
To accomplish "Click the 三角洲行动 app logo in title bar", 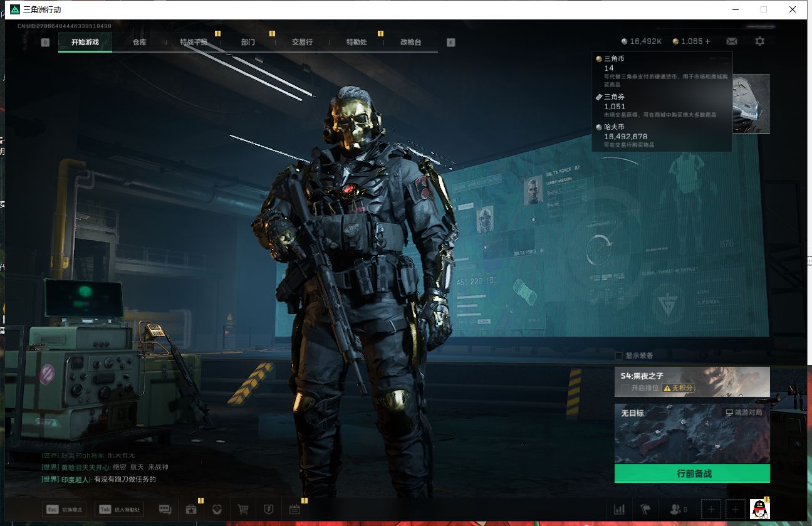I will (x=16, y=9).
